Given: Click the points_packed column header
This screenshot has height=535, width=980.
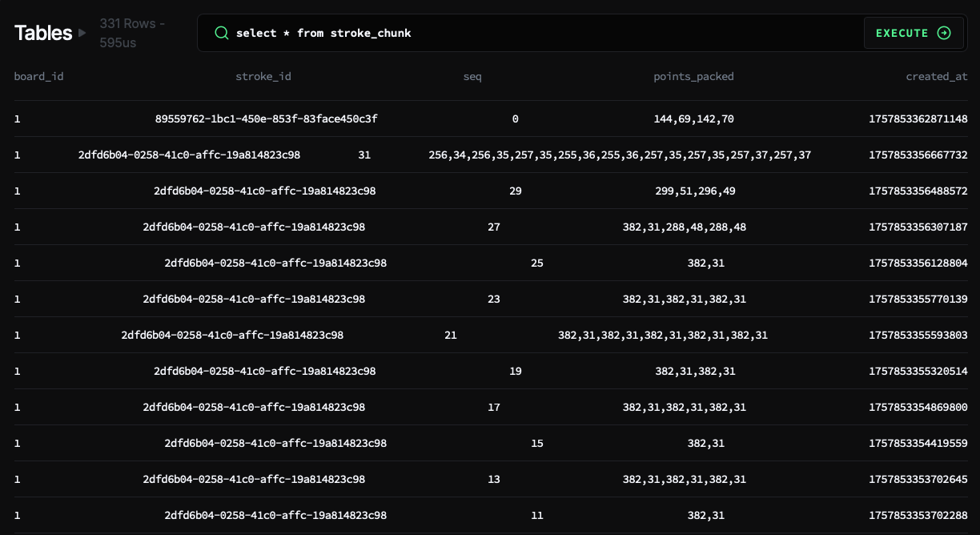Looking at the screenshot, I should coord(693,77).
